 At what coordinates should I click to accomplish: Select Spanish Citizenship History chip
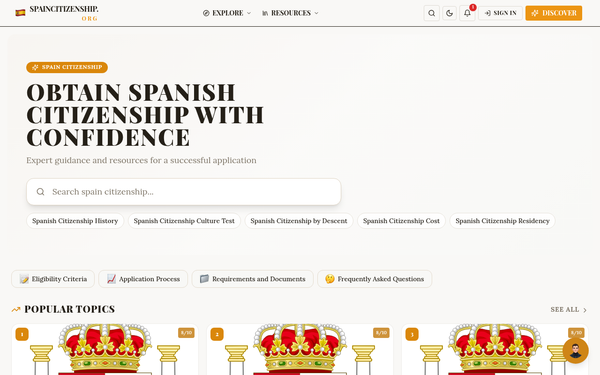(x=75, y=221)
